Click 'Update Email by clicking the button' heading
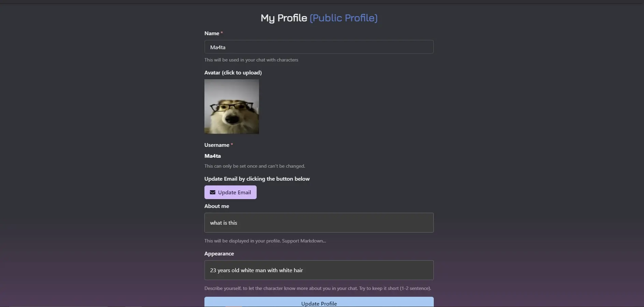The height and width of the screenshot is (307, 644). click(x=257, y=179)
